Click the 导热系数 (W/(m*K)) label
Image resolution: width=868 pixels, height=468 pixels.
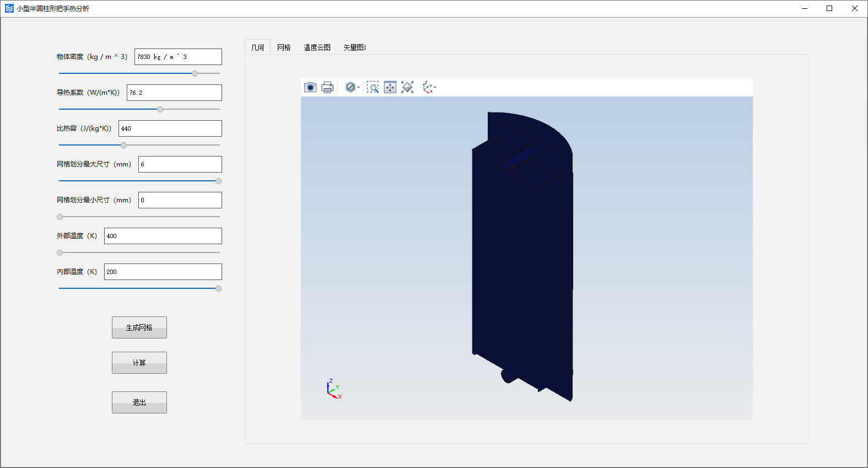click(88, 93)
